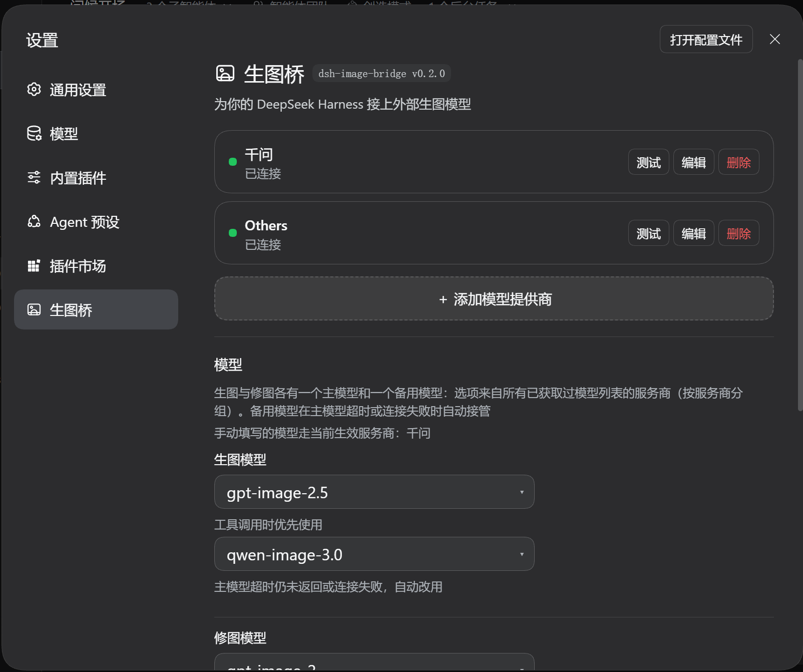Click the 生图模型 label
The image size is (803, 672).
240,460
